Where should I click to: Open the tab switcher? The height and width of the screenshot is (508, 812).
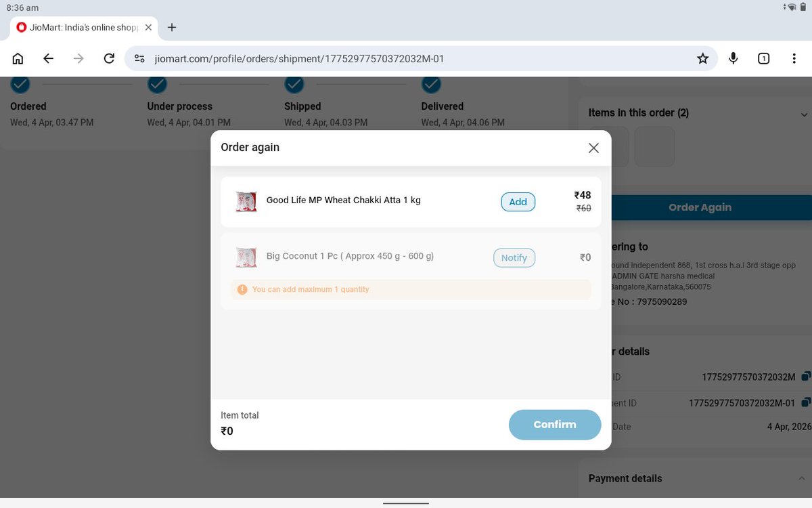763,59
